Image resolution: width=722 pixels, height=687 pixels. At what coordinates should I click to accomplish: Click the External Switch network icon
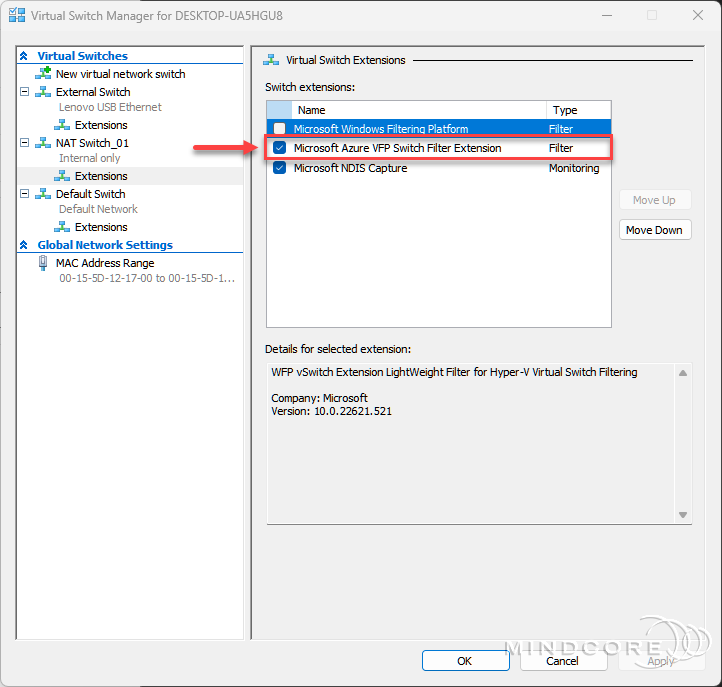tap(43, 92)
